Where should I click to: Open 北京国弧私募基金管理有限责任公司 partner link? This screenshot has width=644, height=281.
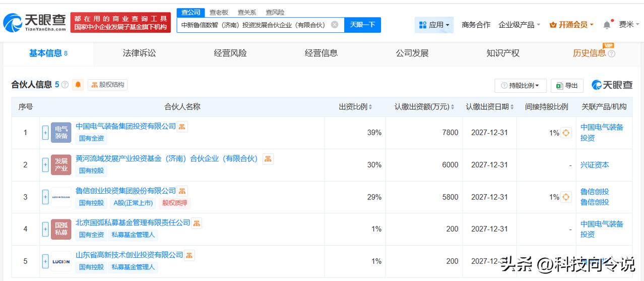[133, 222]
